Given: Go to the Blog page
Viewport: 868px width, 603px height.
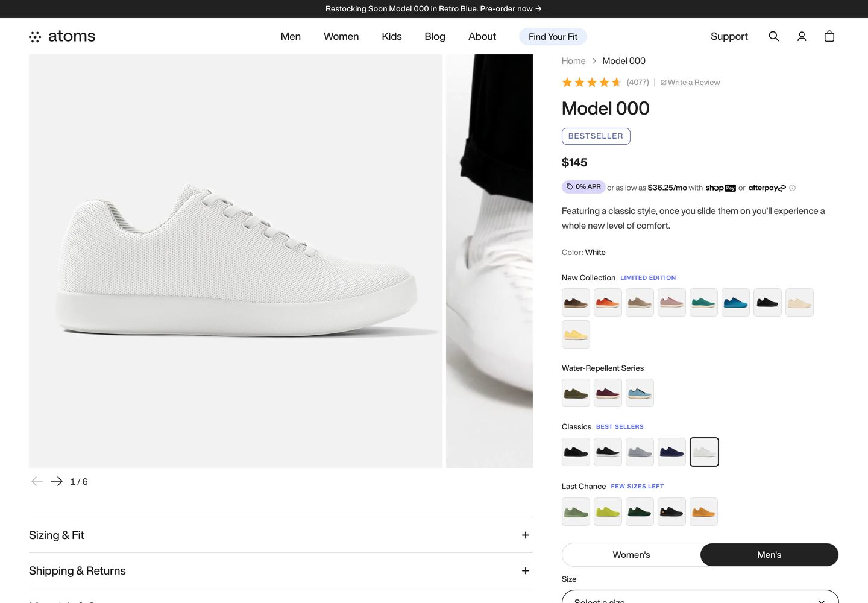Looking at the screenshot, I should [435, 36].
